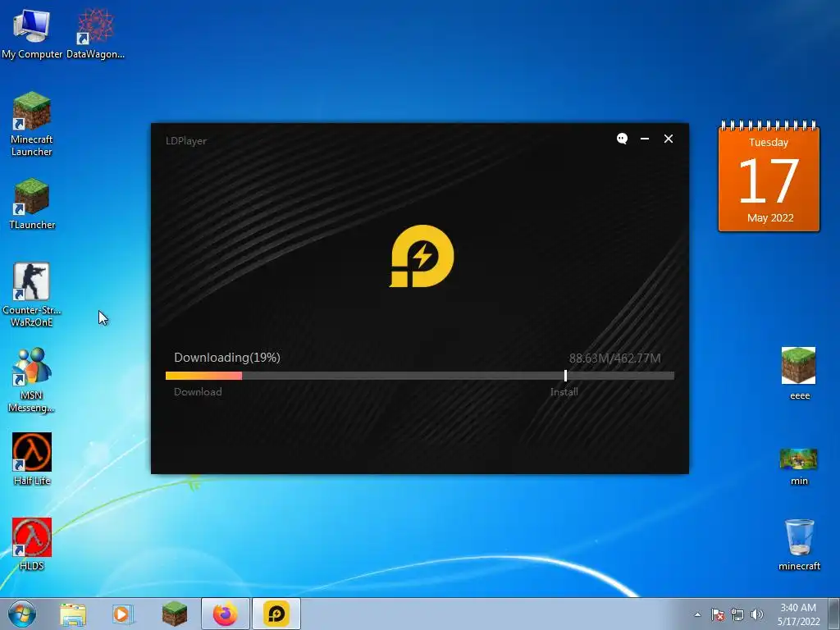Click the LDPlayer lightning logo
Screen dimensions: 840x630
click(x=422, y=256)
